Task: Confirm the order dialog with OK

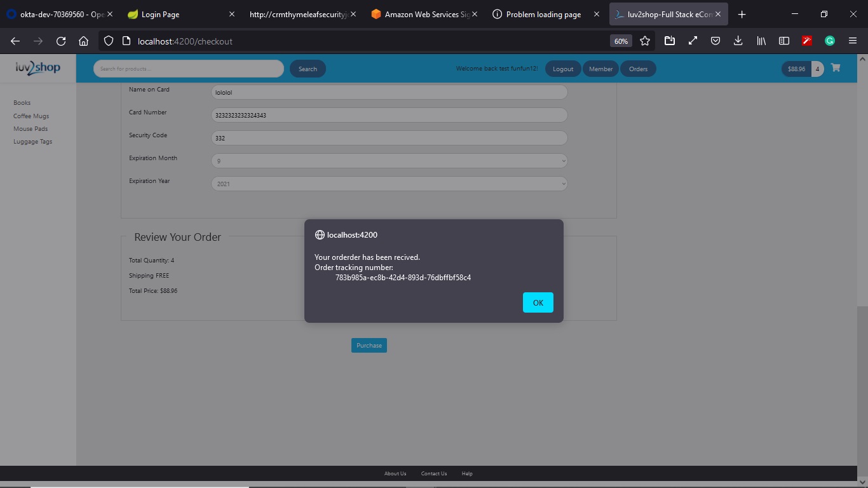Action: 538,302
